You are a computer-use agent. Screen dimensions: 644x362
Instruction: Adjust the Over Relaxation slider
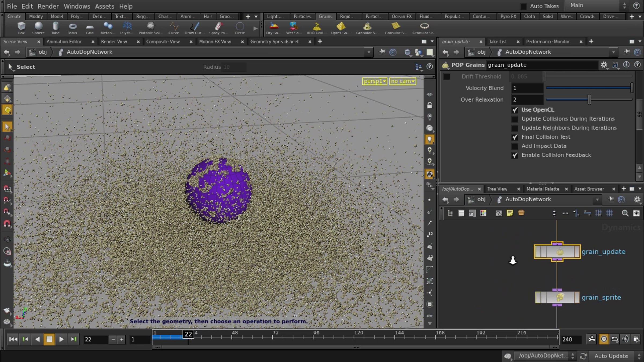tap(590, 99)
